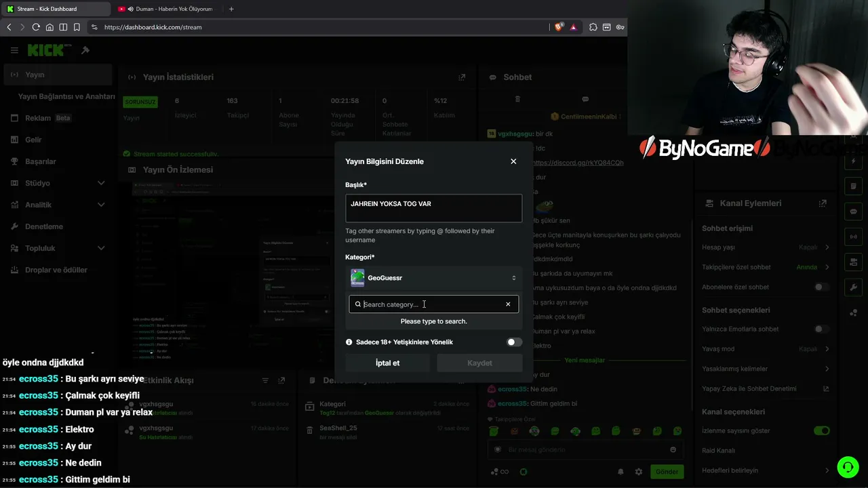Click the broadcast signal icon in right rail
Viewport: 868px width, 488px height.
point(854,237)
